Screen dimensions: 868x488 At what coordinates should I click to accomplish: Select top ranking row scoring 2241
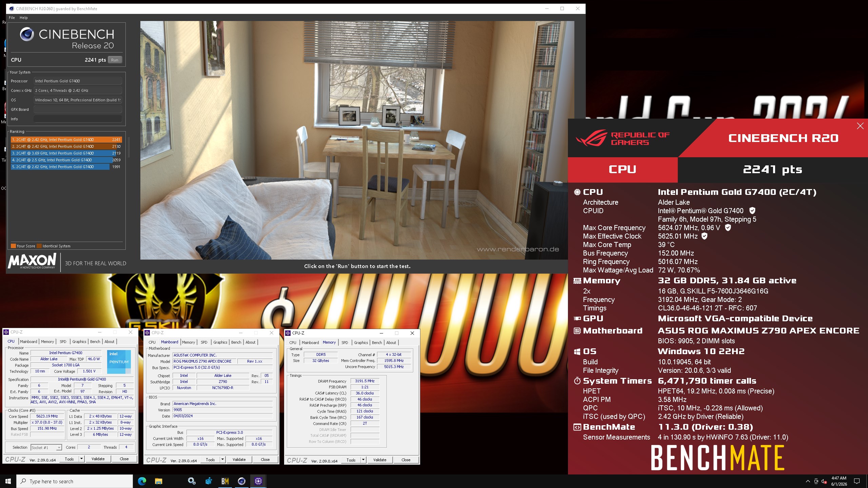pyautogui.click(x=66, y=140)
